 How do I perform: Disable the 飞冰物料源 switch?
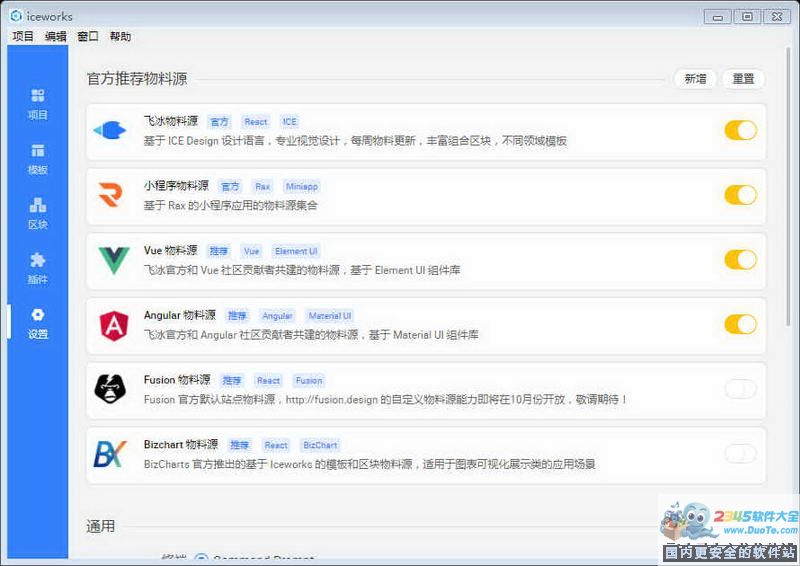740,130
